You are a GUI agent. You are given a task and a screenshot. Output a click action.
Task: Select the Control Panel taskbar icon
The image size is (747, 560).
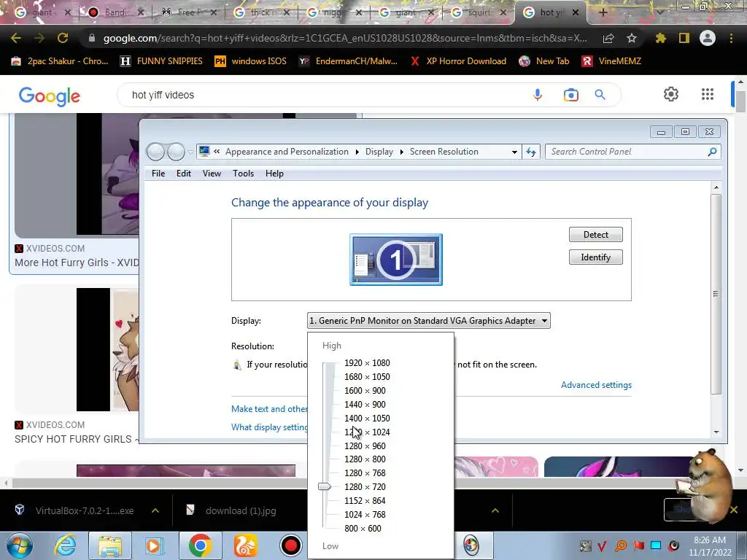pos(471,545)
